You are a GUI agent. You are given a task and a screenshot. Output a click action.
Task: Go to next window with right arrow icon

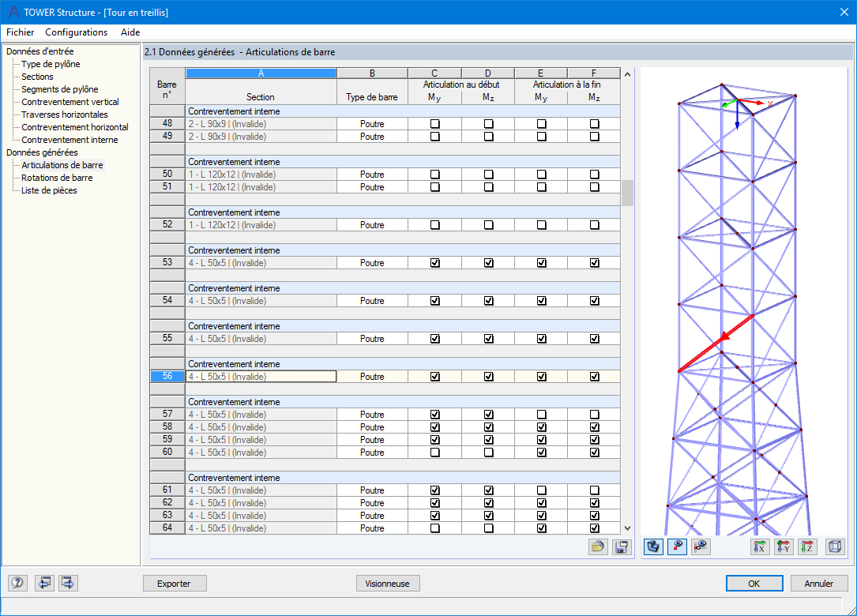(68, 583)
